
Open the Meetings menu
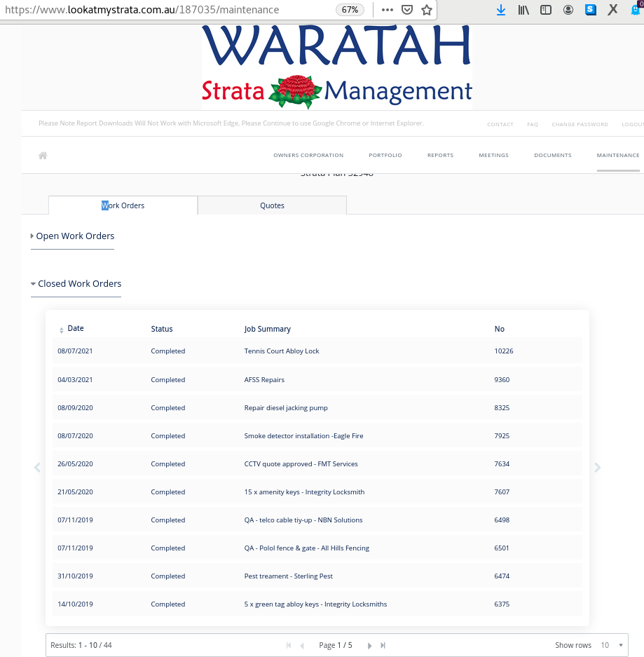tap(493, 156)
